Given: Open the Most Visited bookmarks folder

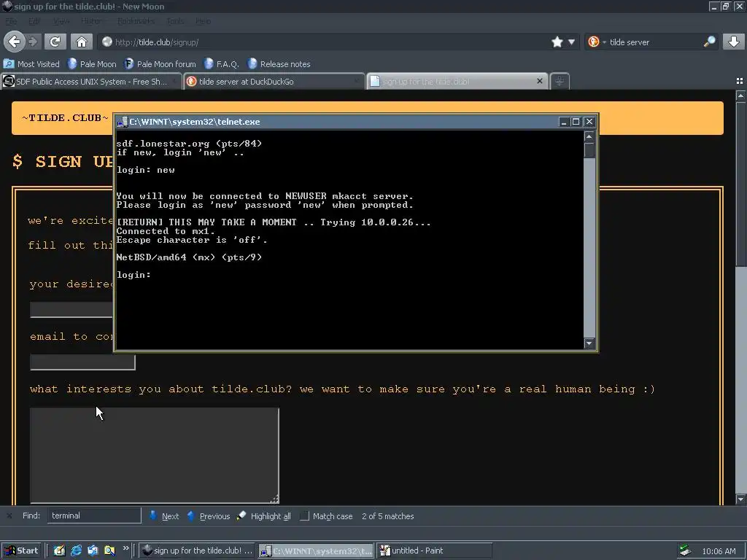Looking at the screenshot, I should (31, 64).
